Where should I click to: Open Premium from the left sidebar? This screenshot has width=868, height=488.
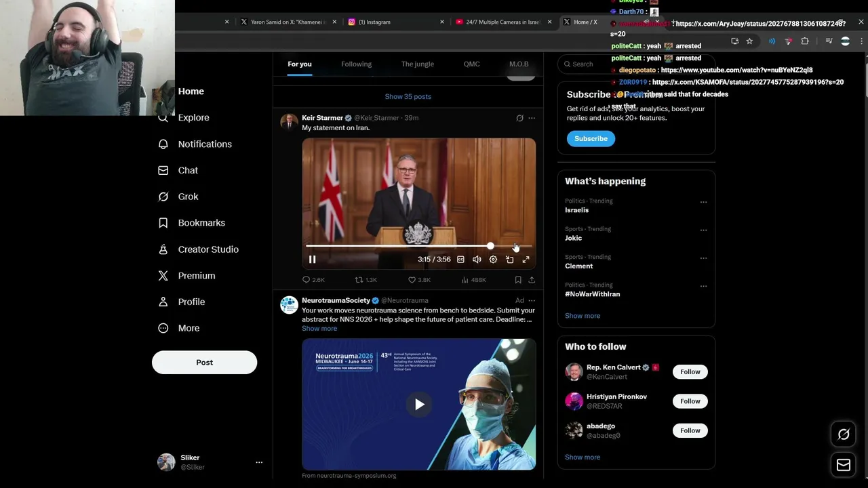pos(186,275)
